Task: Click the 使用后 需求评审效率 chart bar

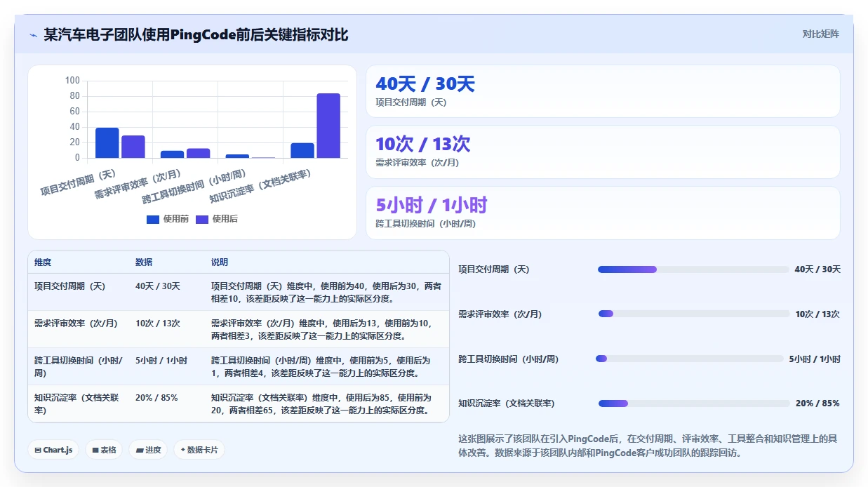Action: [199, 153]
